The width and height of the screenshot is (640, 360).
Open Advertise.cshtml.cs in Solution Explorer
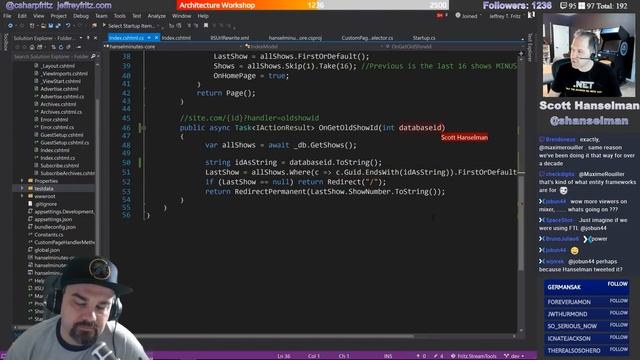pos(62,96)
